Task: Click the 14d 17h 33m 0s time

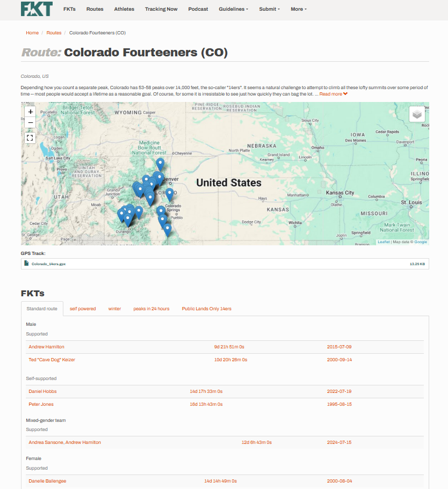Action: point(206,391)
